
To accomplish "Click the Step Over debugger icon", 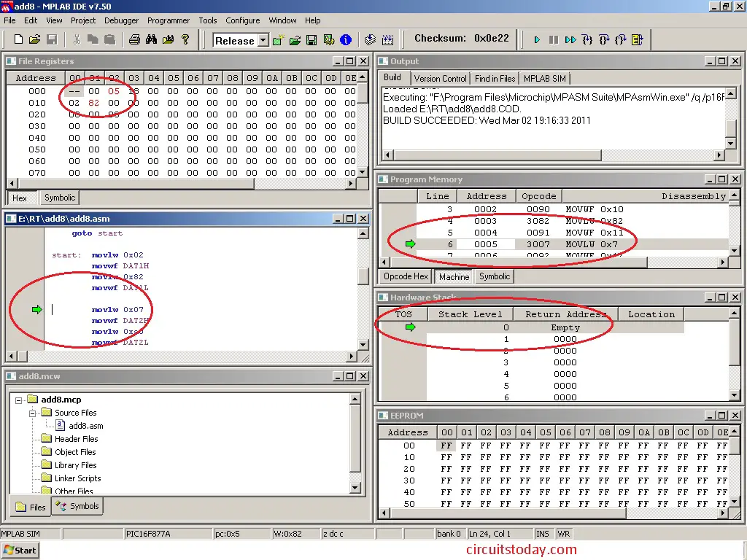I will click(604, 39).
